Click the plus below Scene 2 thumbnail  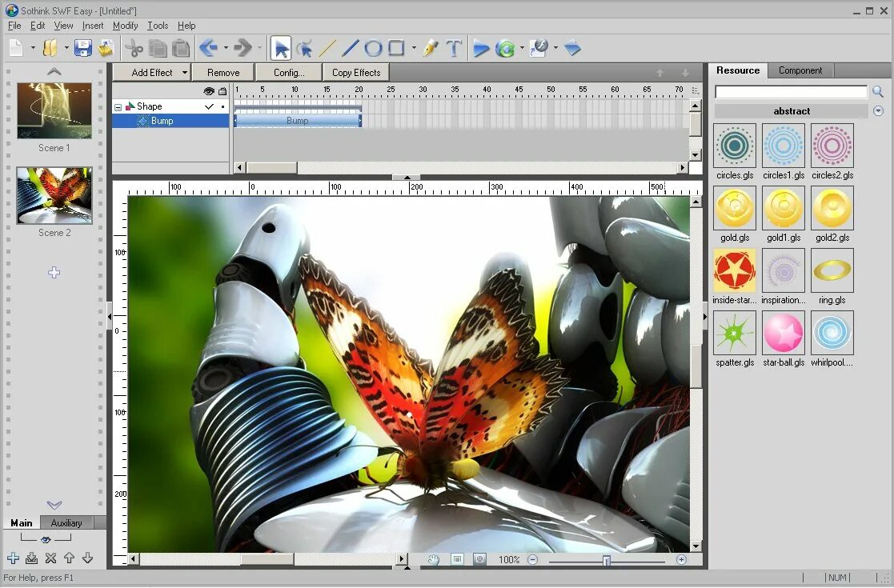[x=54, y=272]
